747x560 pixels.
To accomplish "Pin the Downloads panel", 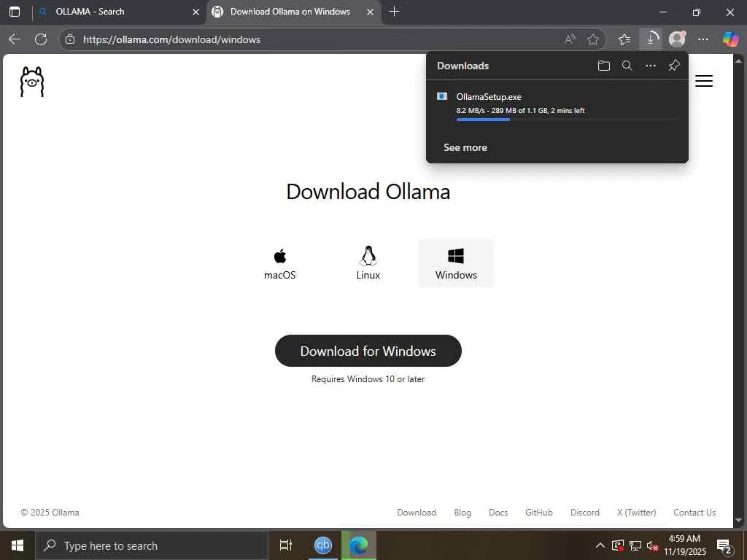I will tap(673, 66).
